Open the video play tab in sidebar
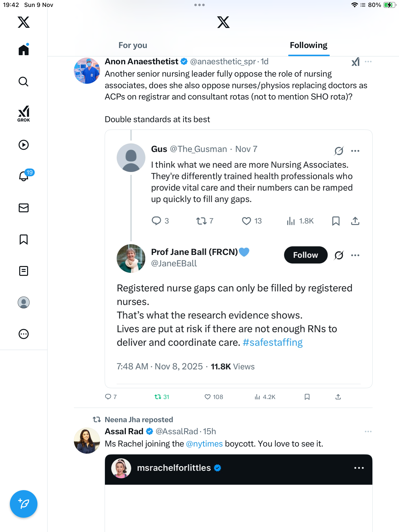The image size is (399, 532). click(x=24, y=145)
